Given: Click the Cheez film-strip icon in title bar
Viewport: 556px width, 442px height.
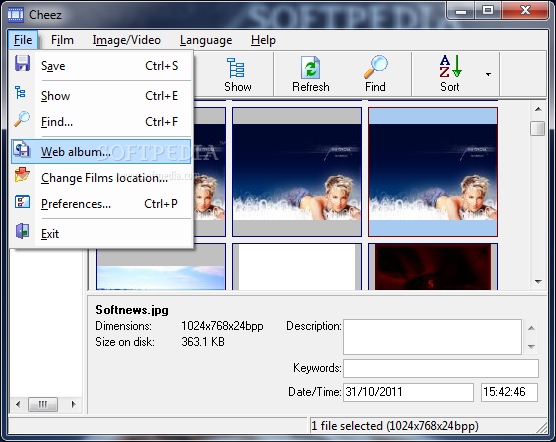Looking at the screenshot, I should tap(16, 15).
